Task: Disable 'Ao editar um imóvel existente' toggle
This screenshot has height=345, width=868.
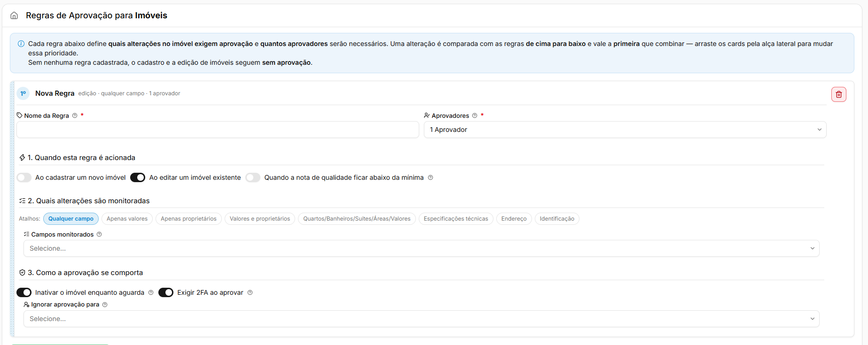Action: click(138, 177)
